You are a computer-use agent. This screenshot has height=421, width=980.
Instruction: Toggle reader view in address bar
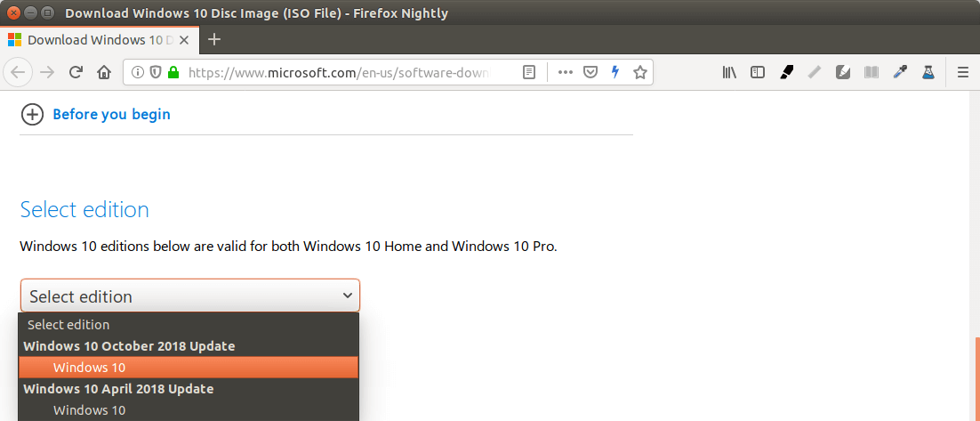(529, 72)
